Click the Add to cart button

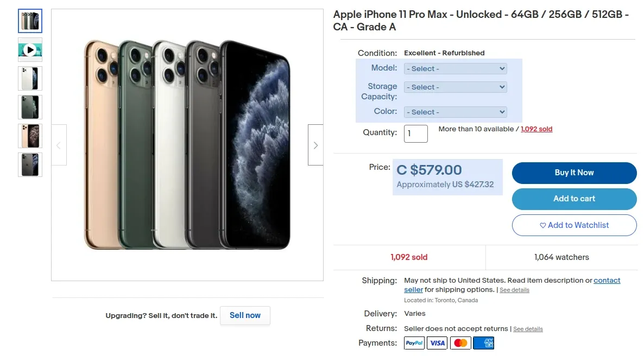pyautogui.click(x=574, y=199)
